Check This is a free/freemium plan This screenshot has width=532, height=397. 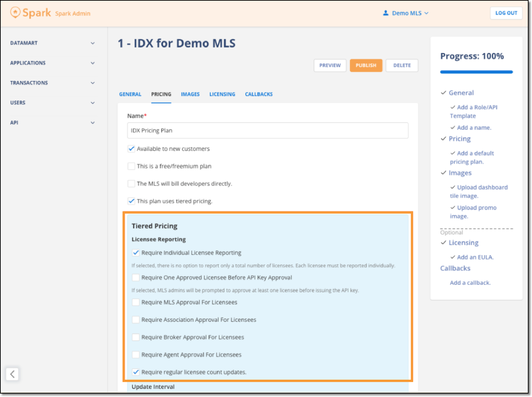131,166
